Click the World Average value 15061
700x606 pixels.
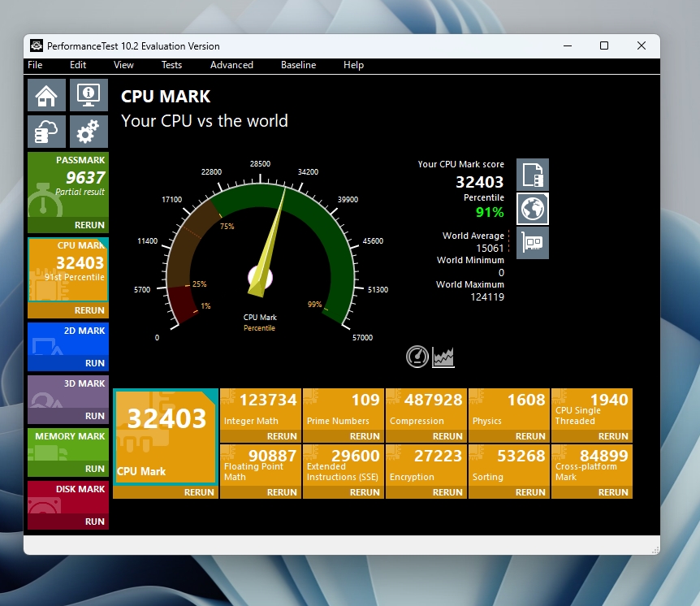tap(490, 249)
